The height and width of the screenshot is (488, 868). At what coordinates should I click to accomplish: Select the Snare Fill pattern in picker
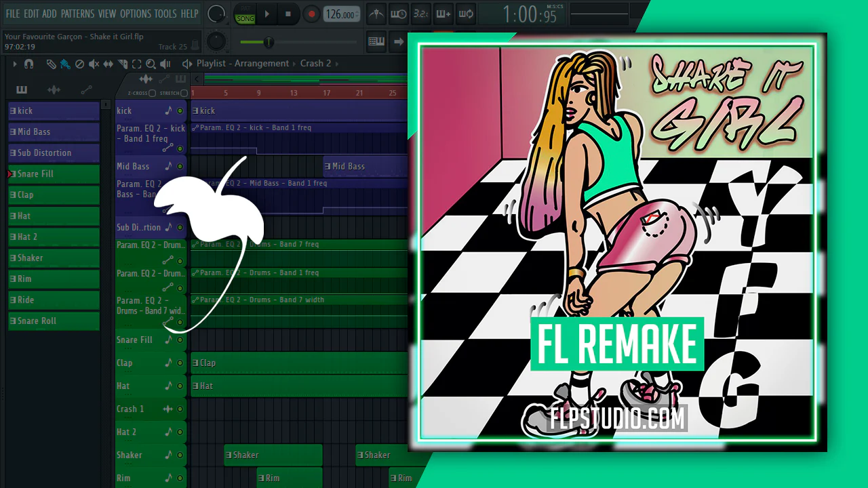tap(54, 174)
